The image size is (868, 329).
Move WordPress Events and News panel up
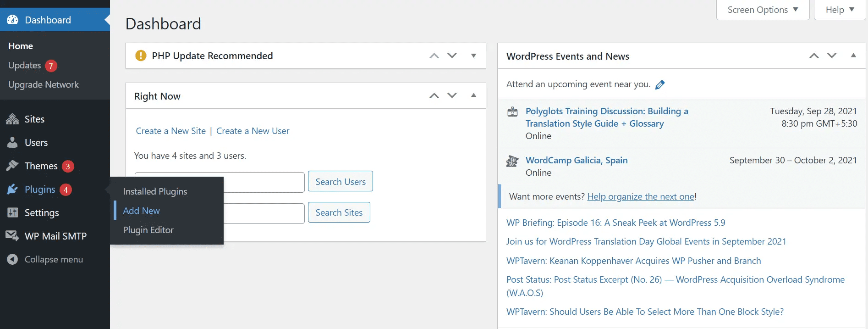click(814, 56)
